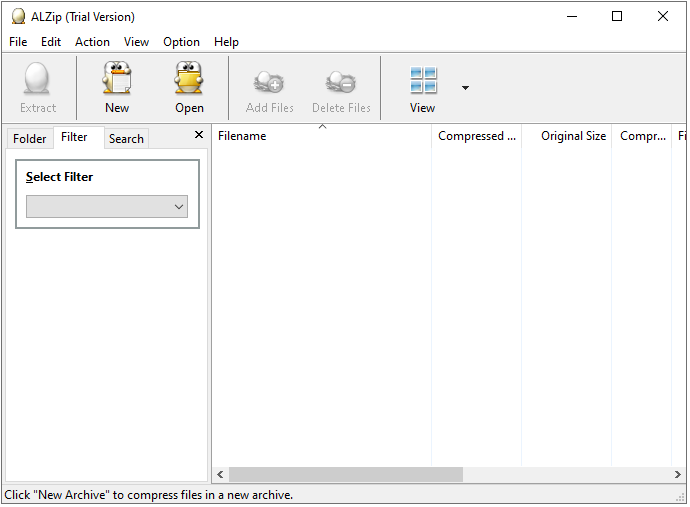690x507 pixels.
Task: Open the File menu
Action: tap(18, 42)
